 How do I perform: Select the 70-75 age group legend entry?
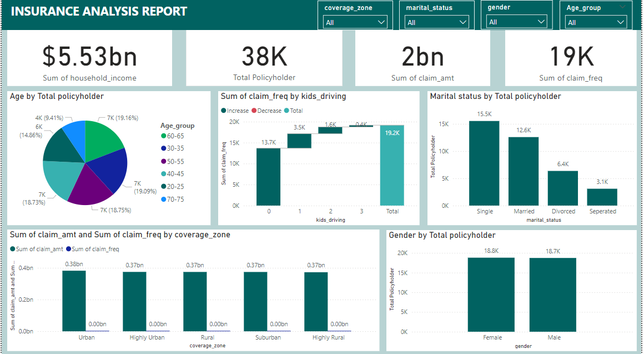(x=173, y=200)
